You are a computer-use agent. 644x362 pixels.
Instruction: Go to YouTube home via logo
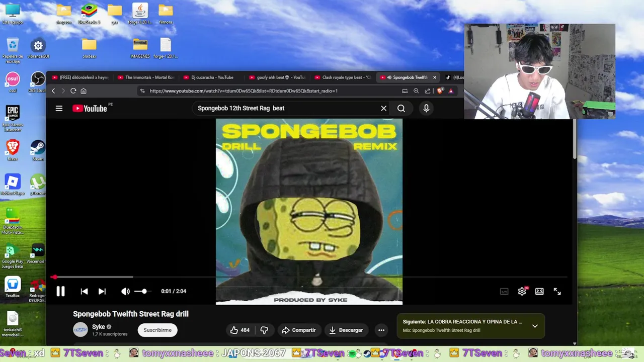[x=90, y=108]
